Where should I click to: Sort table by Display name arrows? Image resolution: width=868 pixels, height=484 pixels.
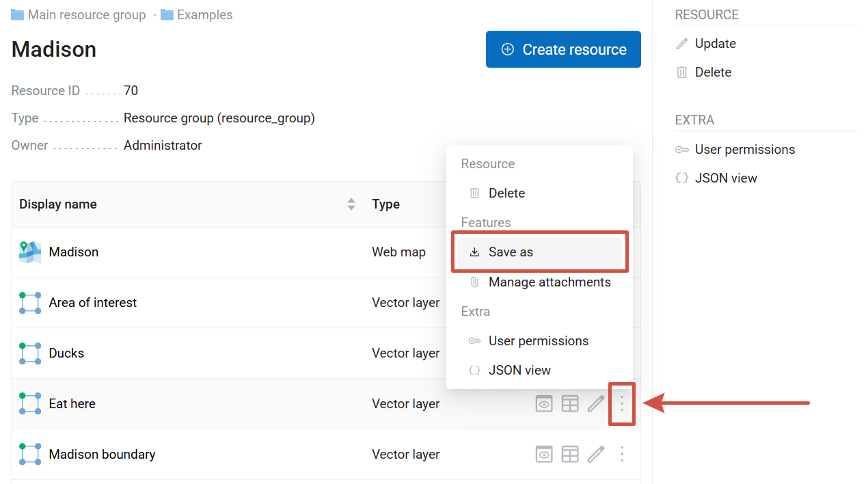[x=351, y=204]
